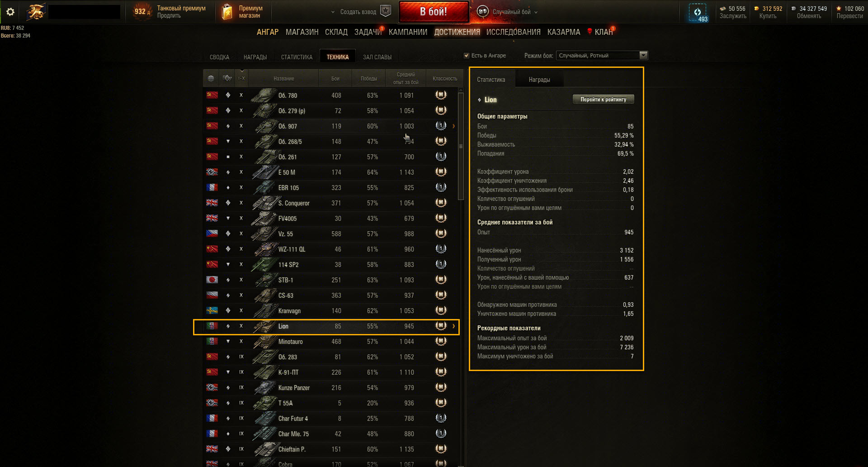Viewport: 868px width, 467px height.
Task: Expand the Случайный бой mode selector
Action: [536, 12]
